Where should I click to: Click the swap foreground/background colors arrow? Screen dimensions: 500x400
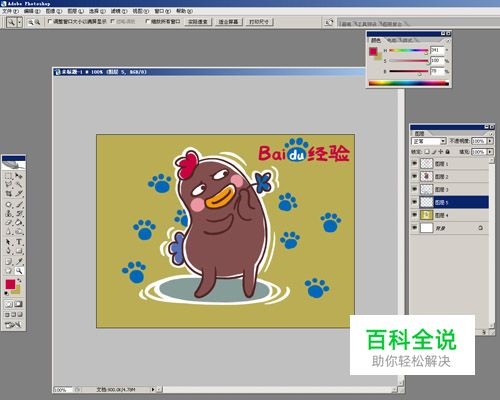coord(20,281)
